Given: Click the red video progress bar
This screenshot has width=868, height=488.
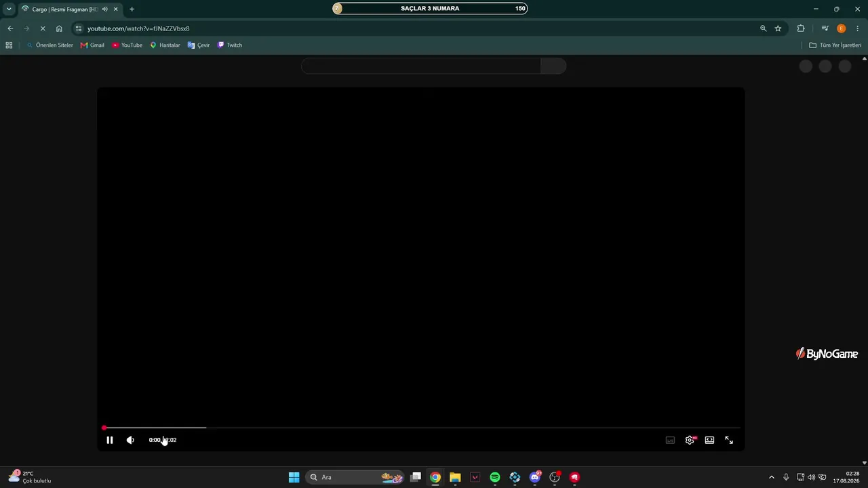Looking at the screenshot, I should (421, 428).
